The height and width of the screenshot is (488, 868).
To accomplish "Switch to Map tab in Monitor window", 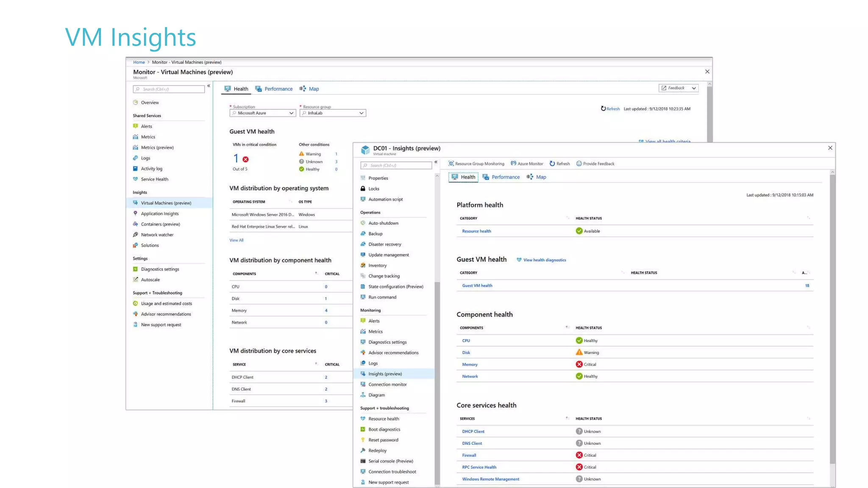I will [x=309, y=89].
